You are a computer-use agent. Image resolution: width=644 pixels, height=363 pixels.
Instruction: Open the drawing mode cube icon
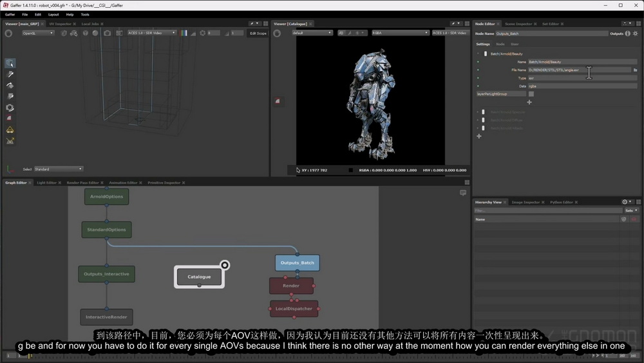64,34
